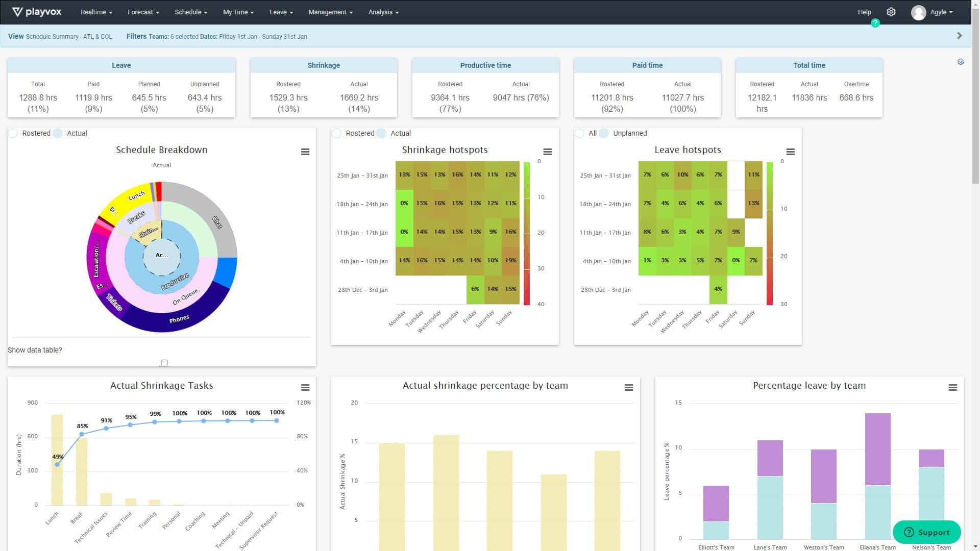Open the Management menu
Image resolution: width=980 pixels, height=551 pixels.
330,12
